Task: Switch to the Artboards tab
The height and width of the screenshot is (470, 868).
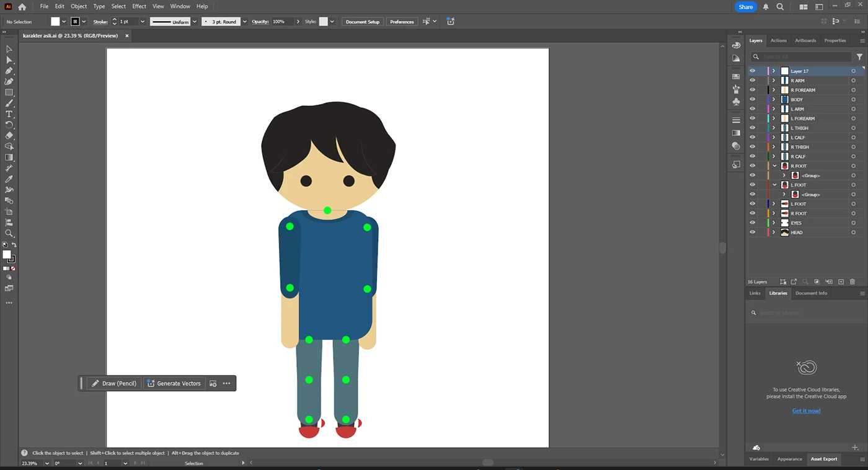Action: pos(805,40)
